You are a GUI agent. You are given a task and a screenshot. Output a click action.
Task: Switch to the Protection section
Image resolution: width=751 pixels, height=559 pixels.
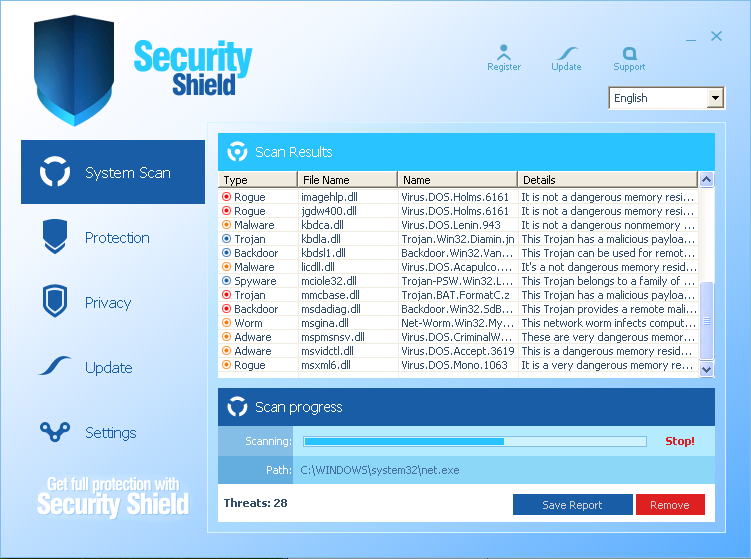coord(117,238)
